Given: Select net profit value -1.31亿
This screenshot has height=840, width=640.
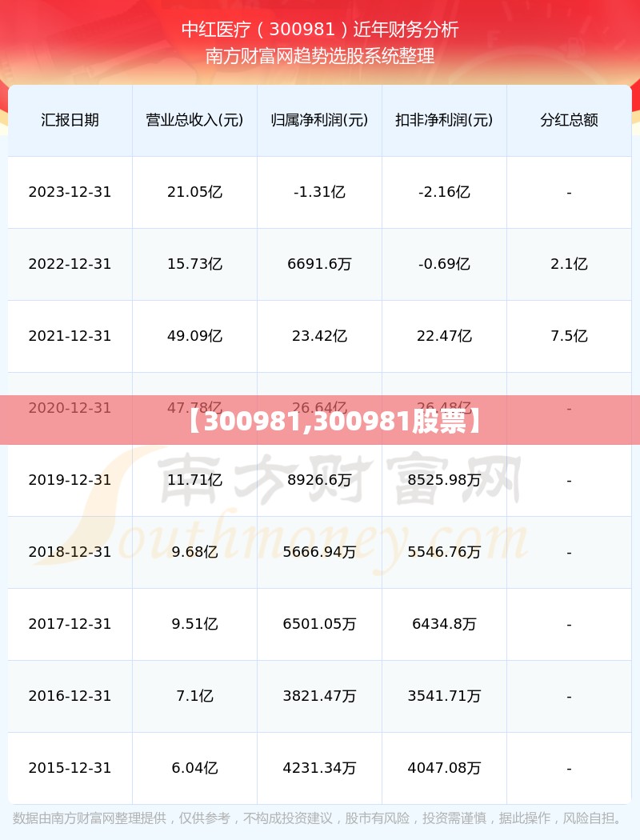Looking at the screenshot, I should tap(320, 192).
